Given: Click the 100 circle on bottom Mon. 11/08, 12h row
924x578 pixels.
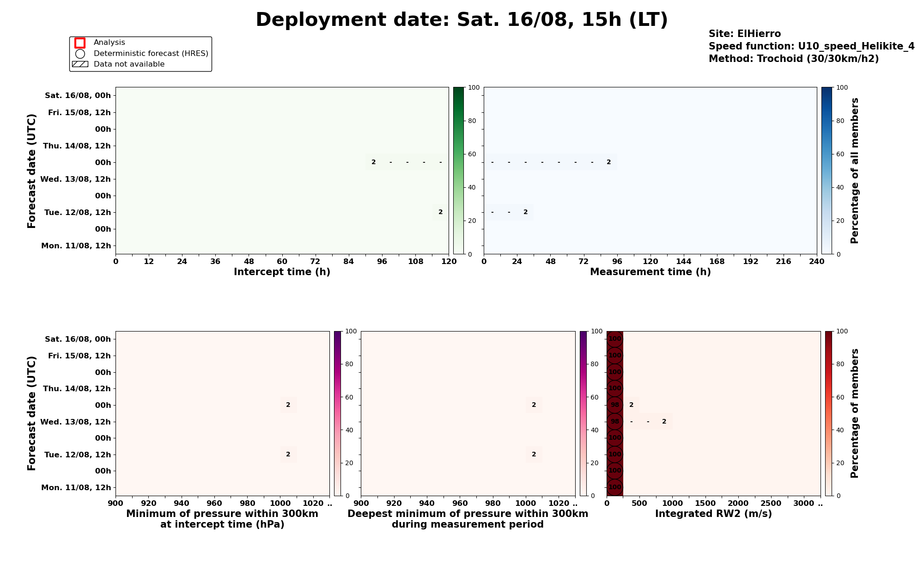Looking at the screenshot, I should coord(615,487).
